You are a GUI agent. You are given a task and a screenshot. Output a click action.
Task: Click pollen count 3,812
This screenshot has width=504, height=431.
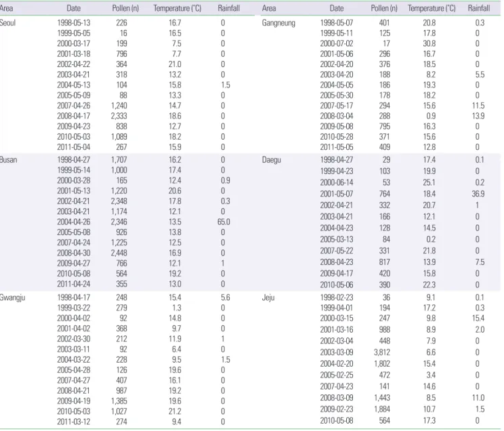click(382, 352)
